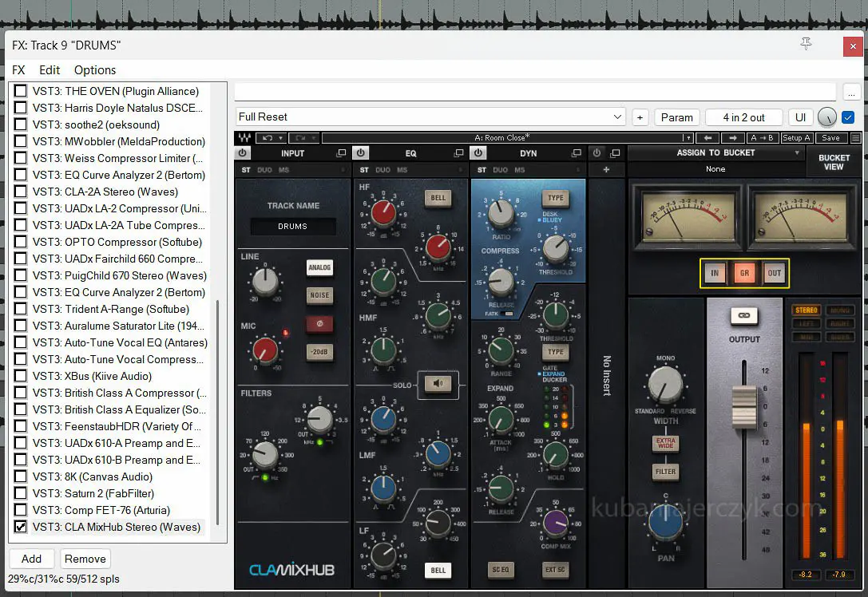Toggle the plugin bypass checkbox near UI
This screenshot has height=597, width=868.
pyautogui.click(x=848, y=117)
